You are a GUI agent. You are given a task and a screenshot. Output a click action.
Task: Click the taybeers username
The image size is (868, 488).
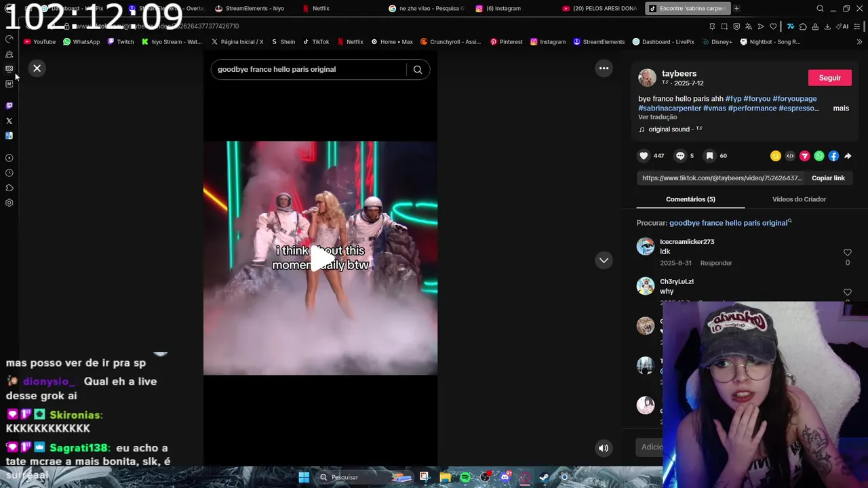point(679,73)
